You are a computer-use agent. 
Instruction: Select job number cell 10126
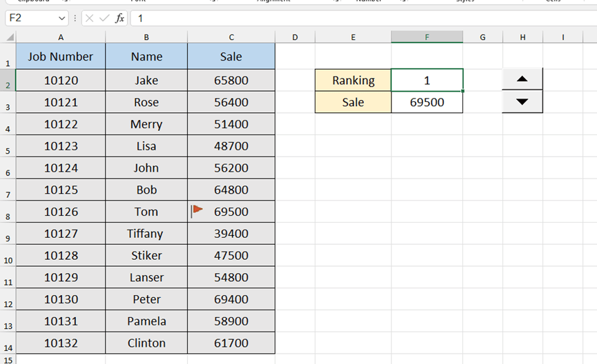click(x=61, y=212)
